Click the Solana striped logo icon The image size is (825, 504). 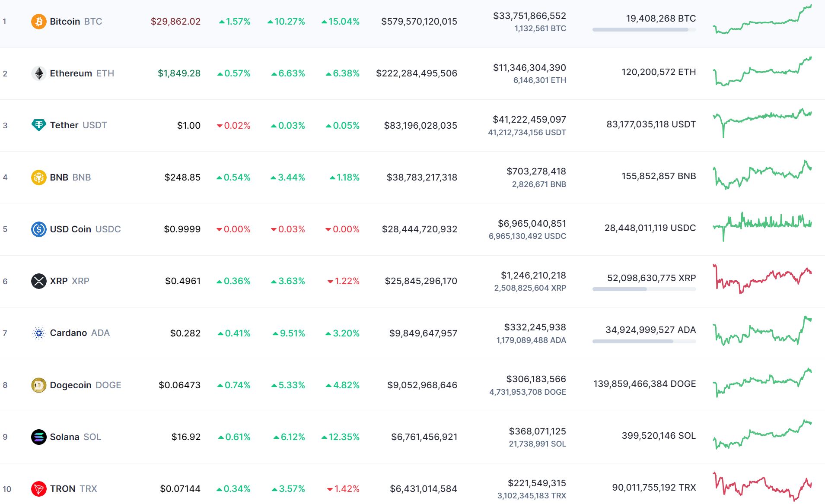pos(38,437)
